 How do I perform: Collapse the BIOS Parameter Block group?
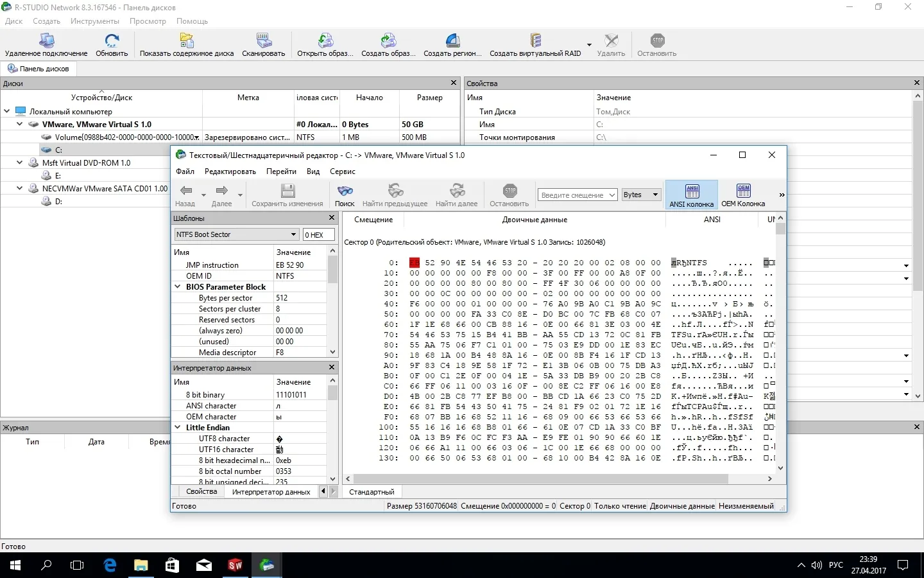point(178,287)
